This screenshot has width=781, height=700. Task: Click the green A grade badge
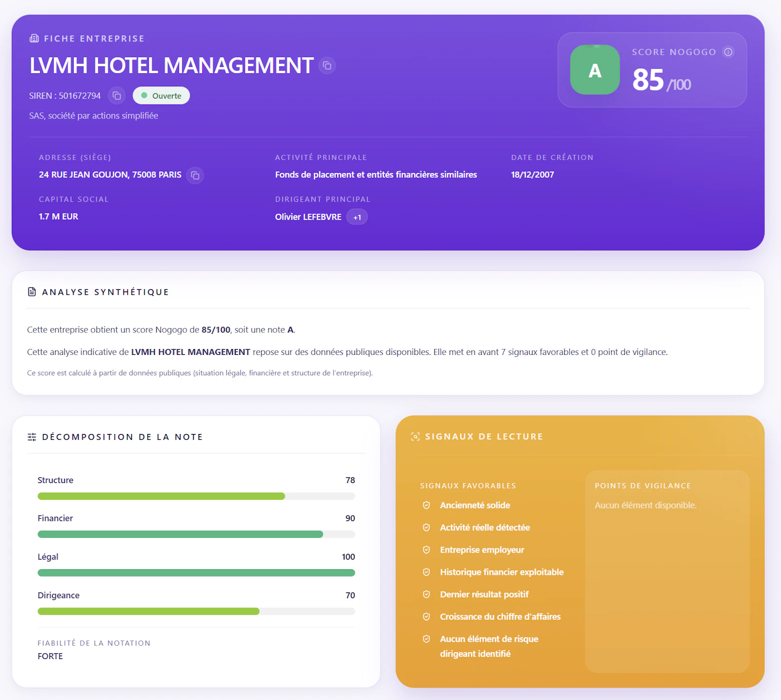[595, 70]
